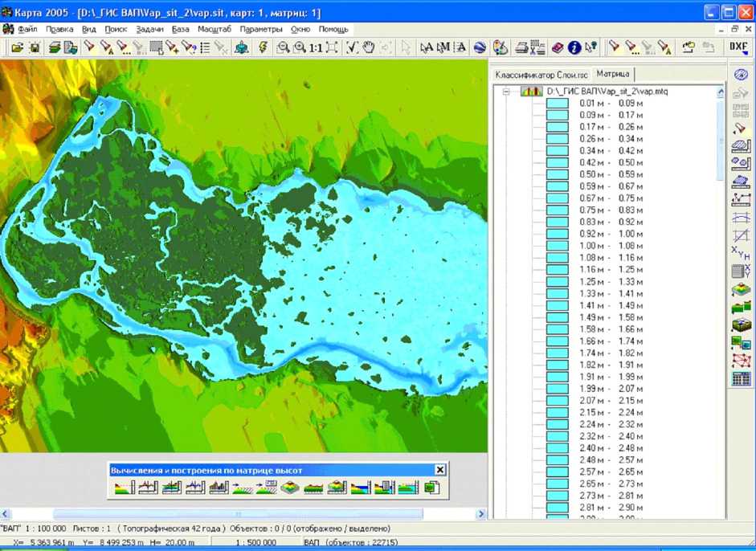Viewport: 756px width, 551px height.
Task: Click the printer icon in the toolbar
Action: [x=521, y=48]
